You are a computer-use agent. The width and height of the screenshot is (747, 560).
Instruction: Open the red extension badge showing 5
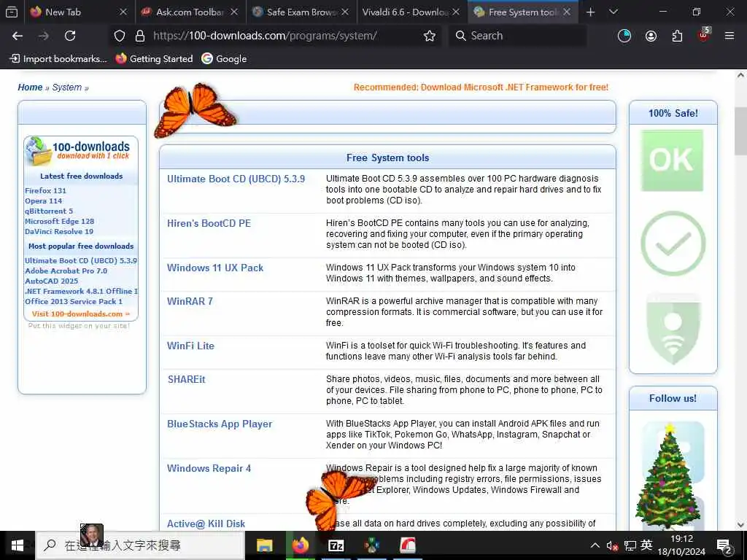704,34
